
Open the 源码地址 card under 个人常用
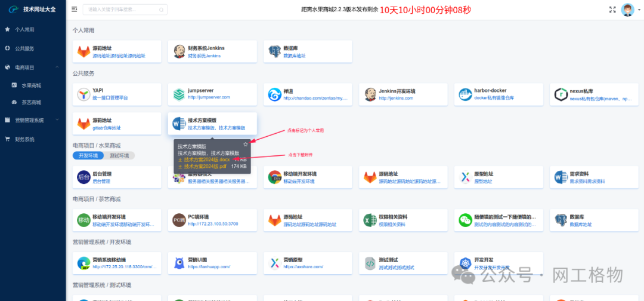tap(117, 51)
